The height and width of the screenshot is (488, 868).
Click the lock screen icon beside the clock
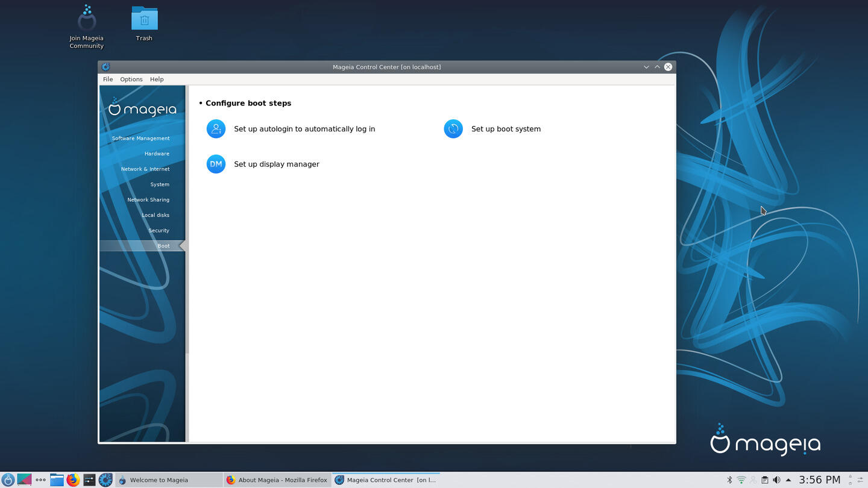tap(851, 477)
